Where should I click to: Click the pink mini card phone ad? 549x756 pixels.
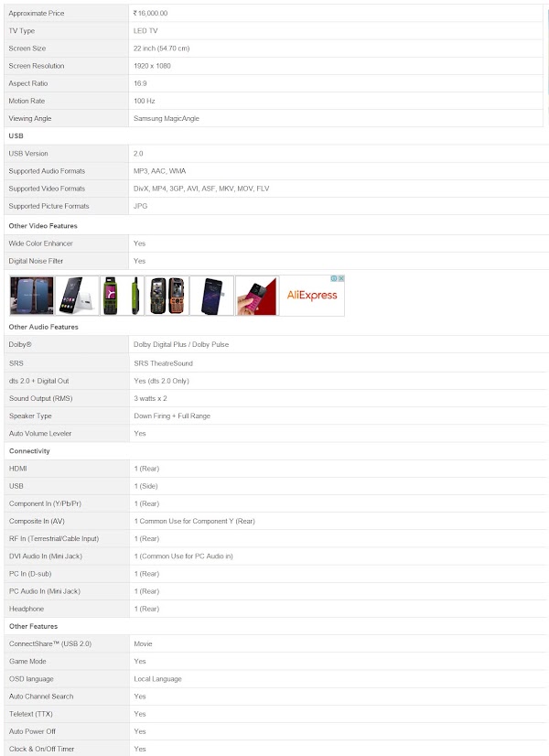pyautogui.click(x=257, y=296)
